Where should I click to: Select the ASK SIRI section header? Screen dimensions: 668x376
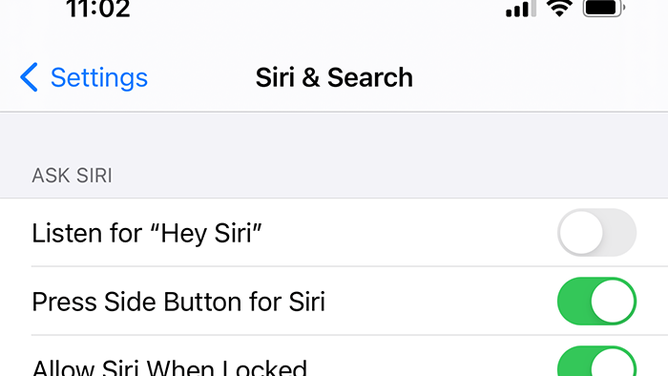pos(72,175)
